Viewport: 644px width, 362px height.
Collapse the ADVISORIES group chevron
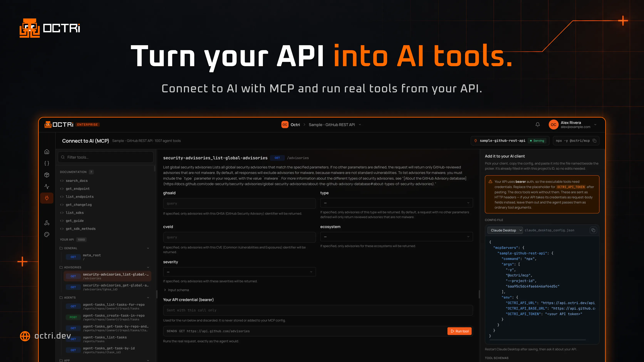(148, 267)
